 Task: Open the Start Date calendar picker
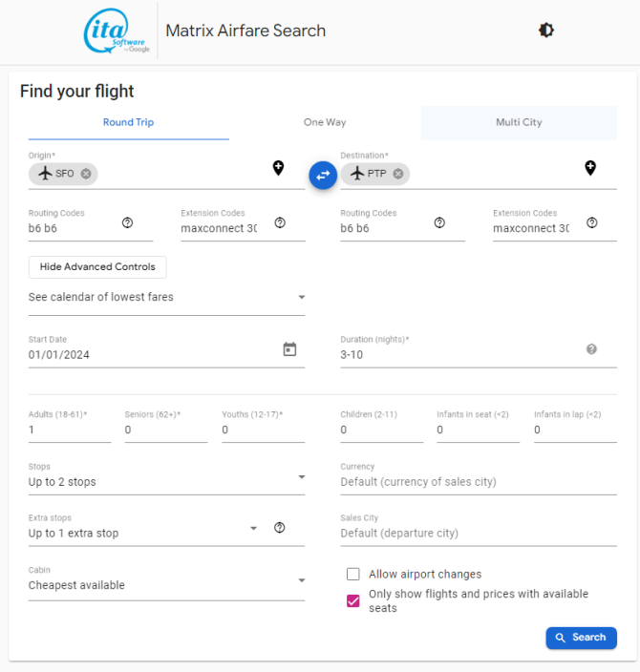(x=290, y=349)
